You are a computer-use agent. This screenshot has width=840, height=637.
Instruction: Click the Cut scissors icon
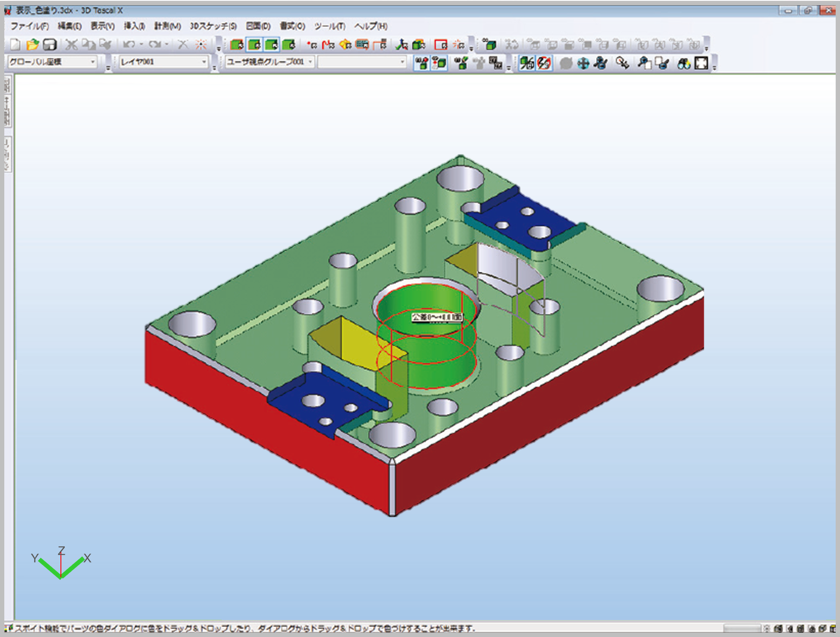point(71,44)
